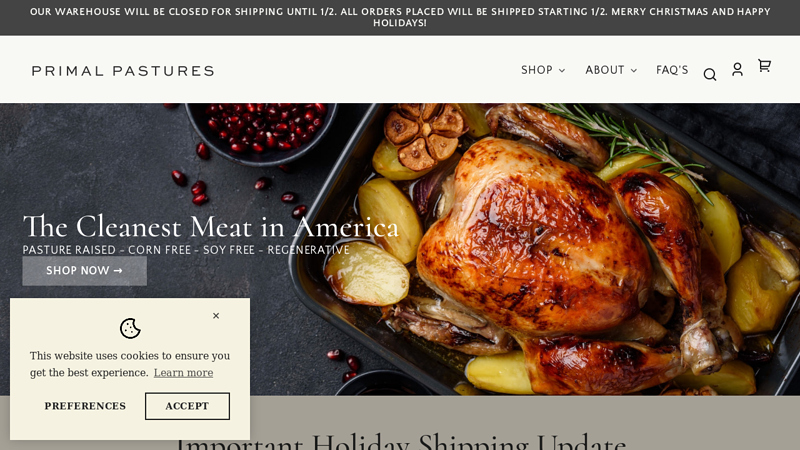Click the SHOP NOW button
This screenshot has height=450, width=800.
pyautogui.click(x=85, y=271)
